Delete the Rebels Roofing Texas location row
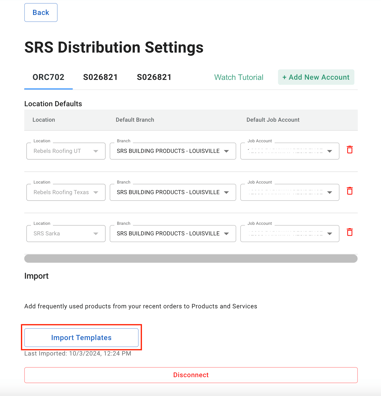Viewport: 381px width, 396px height. pyautogui.click(x=349, y=191)
